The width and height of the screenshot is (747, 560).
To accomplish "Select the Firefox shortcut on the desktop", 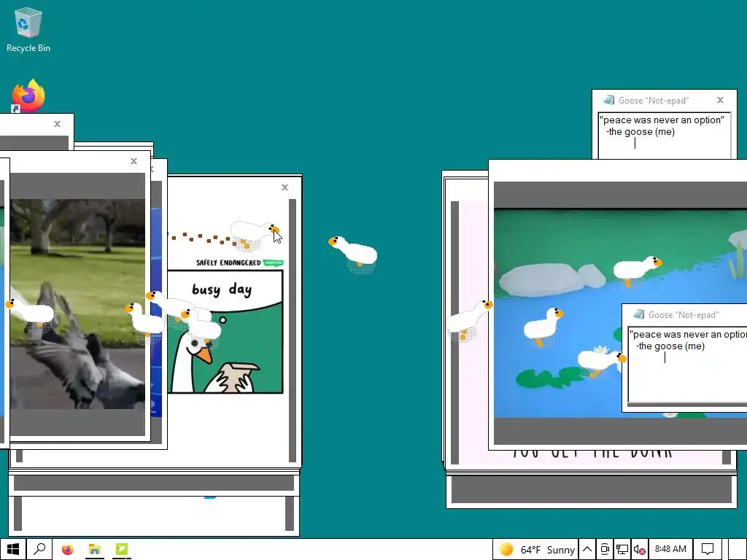I will (x=28, y=96).
